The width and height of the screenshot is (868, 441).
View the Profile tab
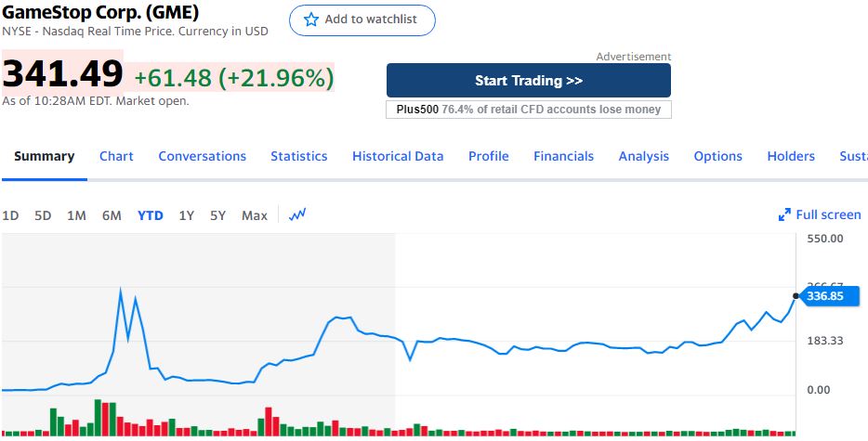[x=488, y=157]
